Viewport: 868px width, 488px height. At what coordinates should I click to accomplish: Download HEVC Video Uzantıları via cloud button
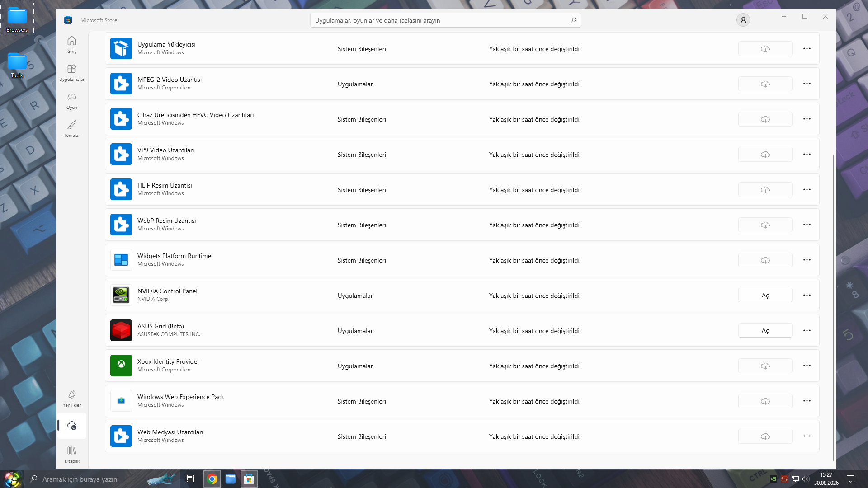pos(765,119)
